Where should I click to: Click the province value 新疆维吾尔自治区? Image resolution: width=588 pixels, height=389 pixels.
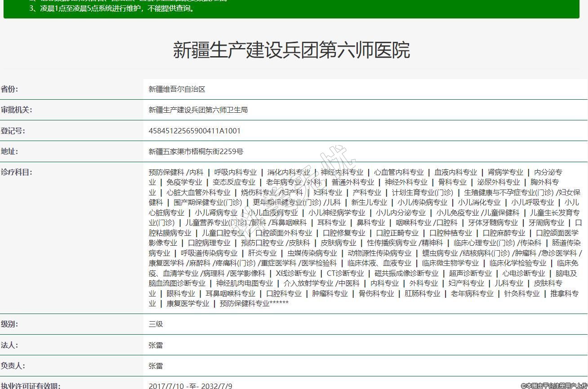point(177,89)
